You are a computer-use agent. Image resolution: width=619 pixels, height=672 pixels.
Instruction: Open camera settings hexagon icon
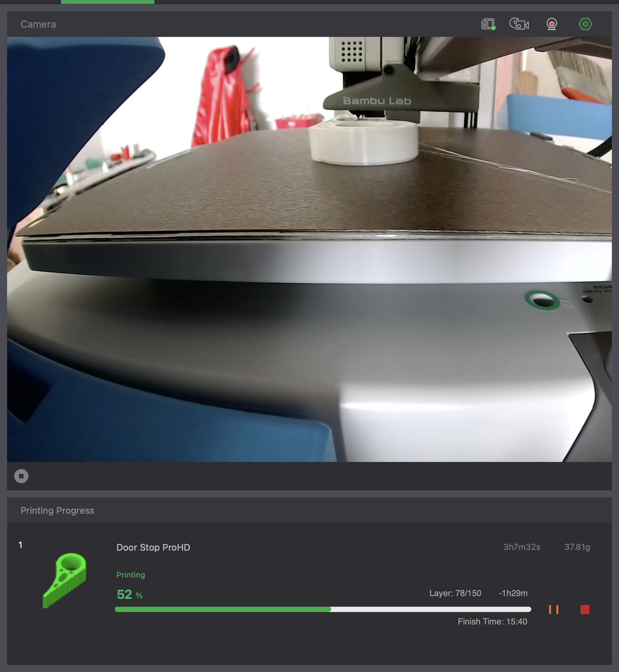pyautogui.click(x=585, y=24)
